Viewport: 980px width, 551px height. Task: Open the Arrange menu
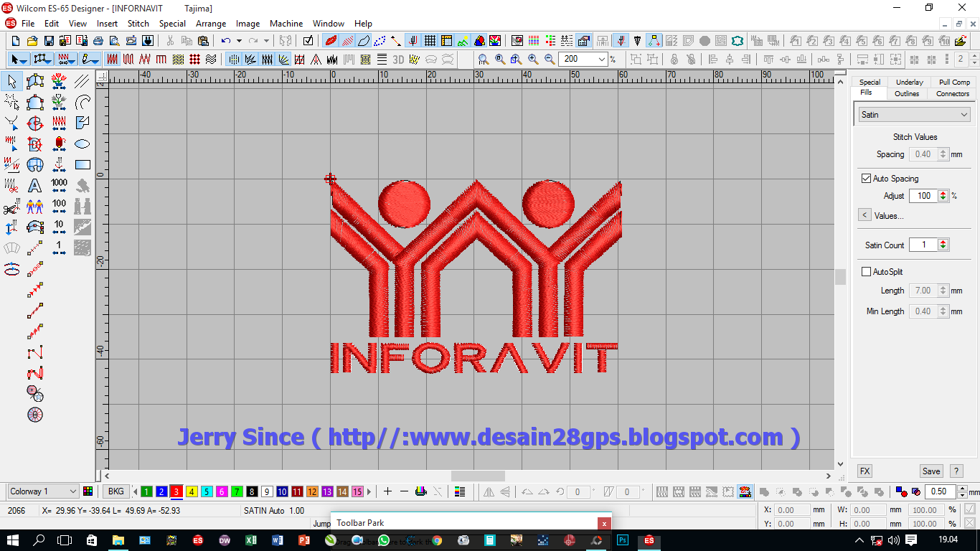(x=211, y=23)
